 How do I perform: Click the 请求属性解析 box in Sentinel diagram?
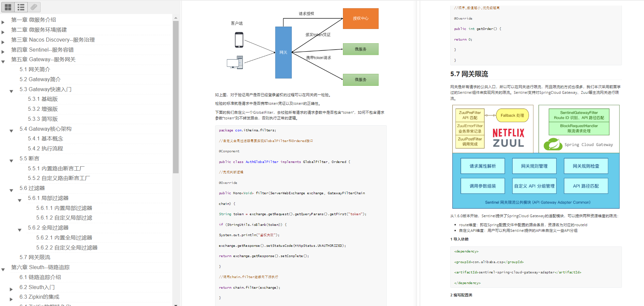[482, 166]
